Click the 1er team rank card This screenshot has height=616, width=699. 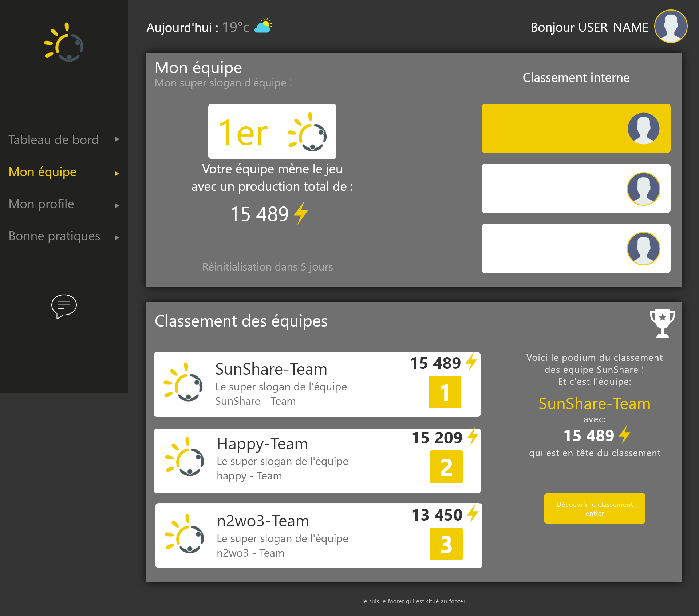point(272,131)
